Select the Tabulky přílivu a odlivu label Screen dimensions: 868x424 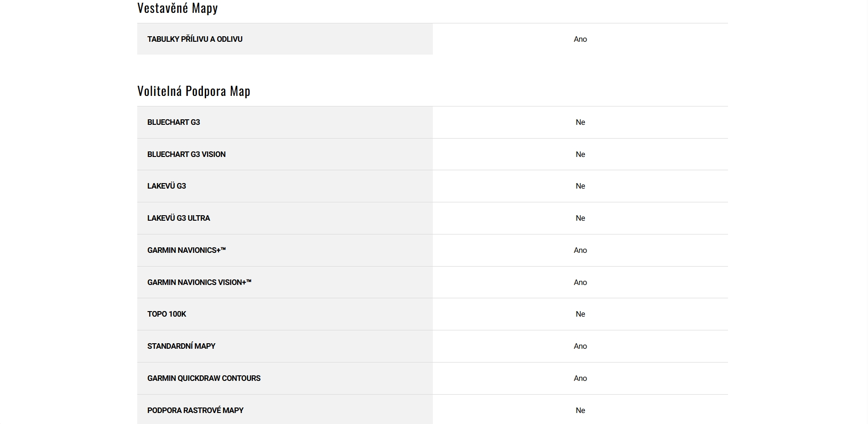point(195,39)
